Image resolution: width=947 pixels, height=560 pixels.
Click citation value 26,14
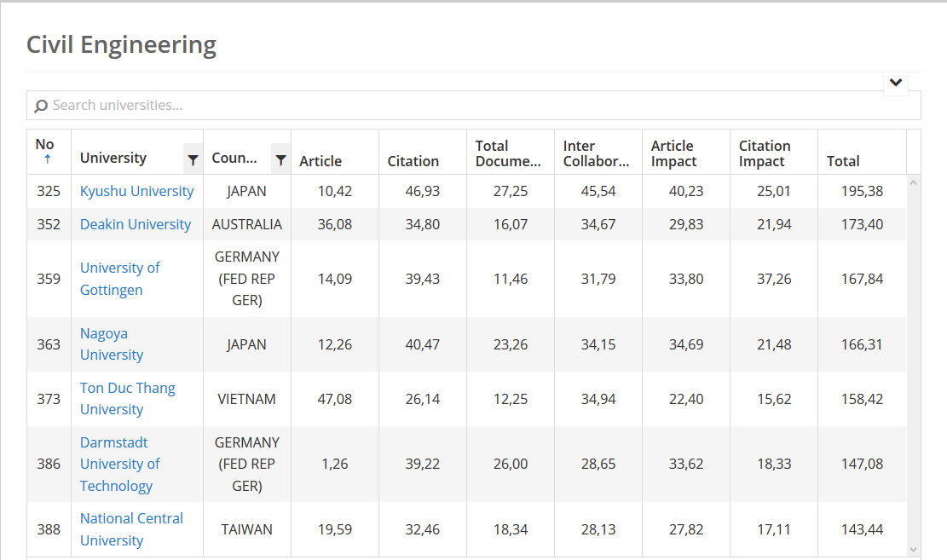(x=422, y=399)
